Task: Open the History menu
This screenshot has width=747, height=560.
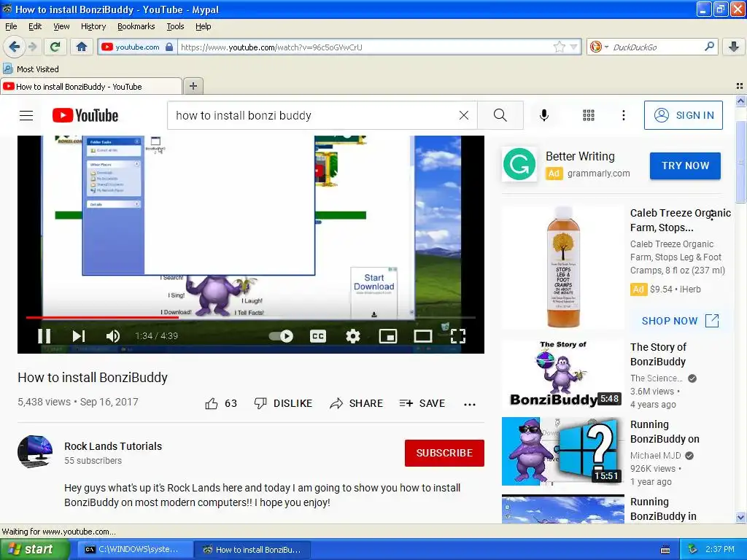Action: click(93, 27)
